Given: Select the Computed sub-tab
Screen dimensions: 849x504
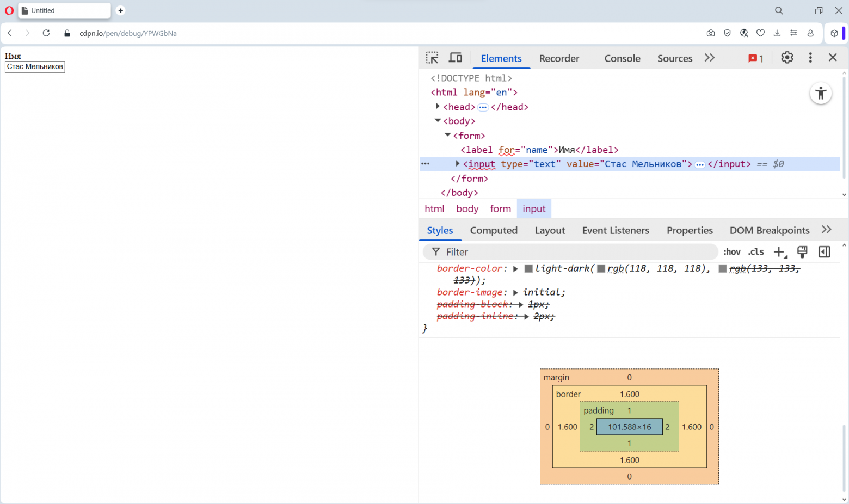Looking at the screenshot, I should coord(494,230).
